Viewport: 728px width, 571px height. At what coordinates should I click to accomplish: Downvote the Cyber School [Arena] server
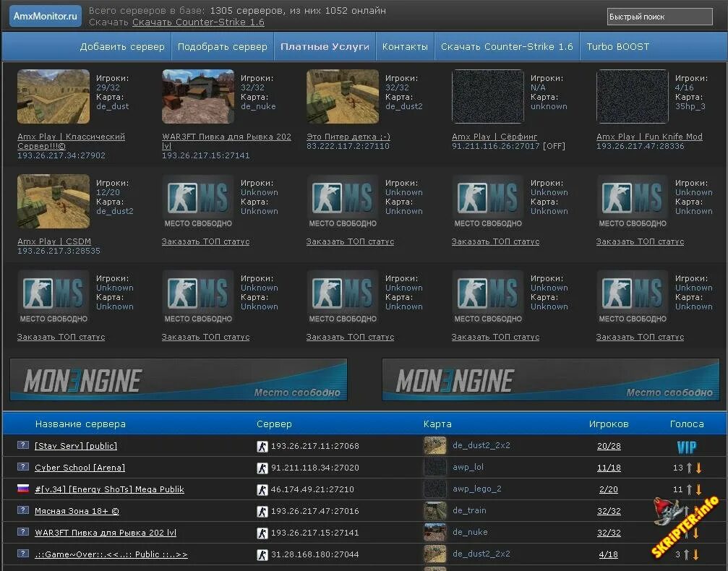pos(698,468)
